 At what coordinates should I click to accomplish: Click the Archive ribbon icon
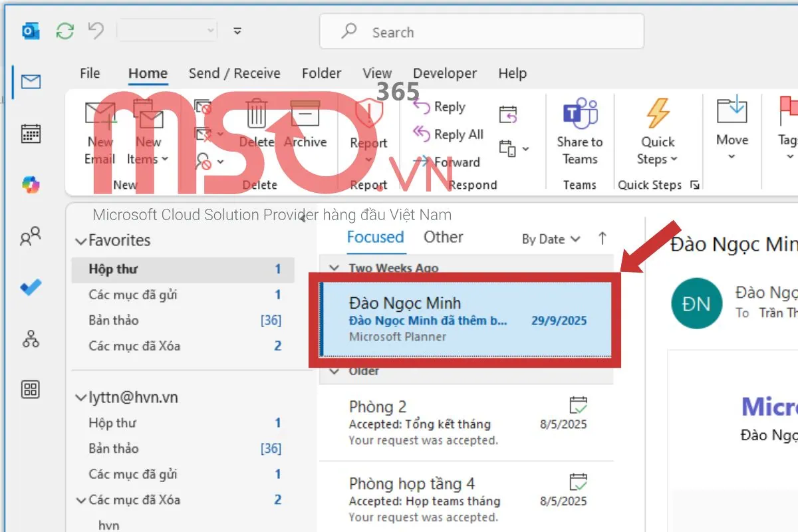point(305,114)
